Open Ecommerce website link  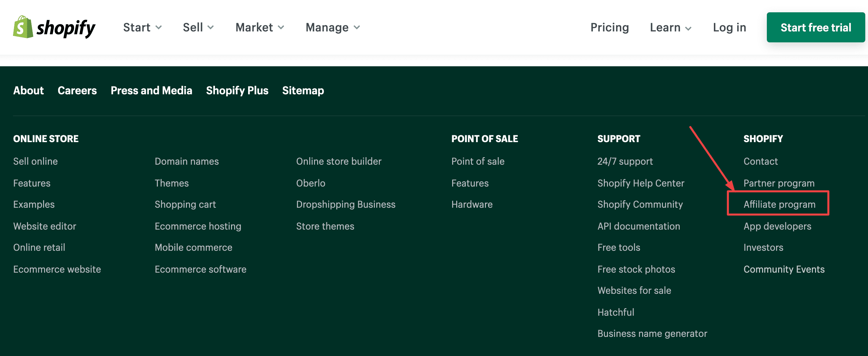57,269
